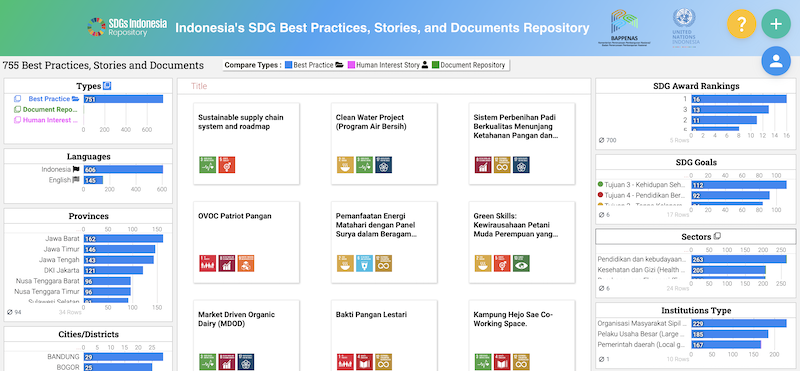The image size is (800, 371).
Task: Click the Languages panel heading
Action: (x=88, y=156)
